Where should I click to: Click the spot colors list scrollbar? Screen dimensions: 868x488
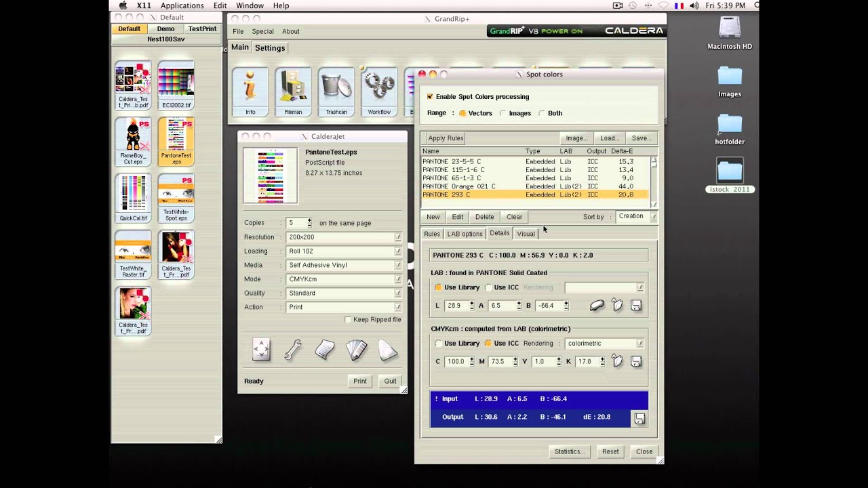pos(654,182)
